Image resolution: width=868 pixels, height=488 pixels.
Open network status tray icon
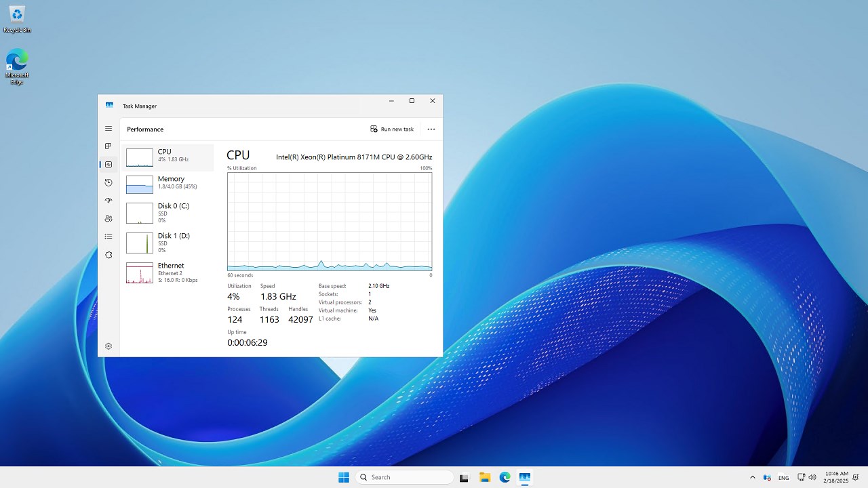[x=801, y=477]
